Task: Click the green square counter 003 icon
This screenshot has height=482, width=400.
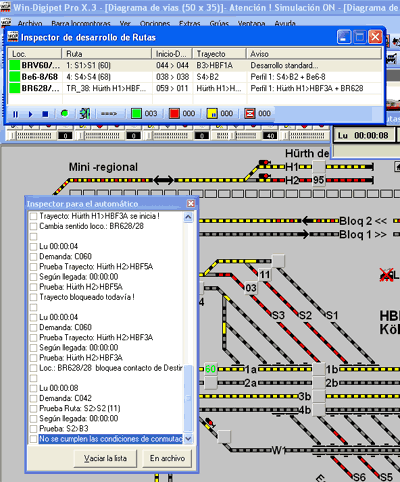Action: click(x=136, y=114)
